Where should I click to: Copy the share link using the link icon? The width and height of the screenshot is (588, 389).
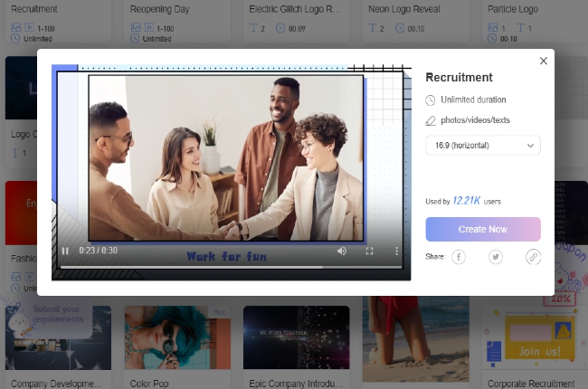pos(533,258)
